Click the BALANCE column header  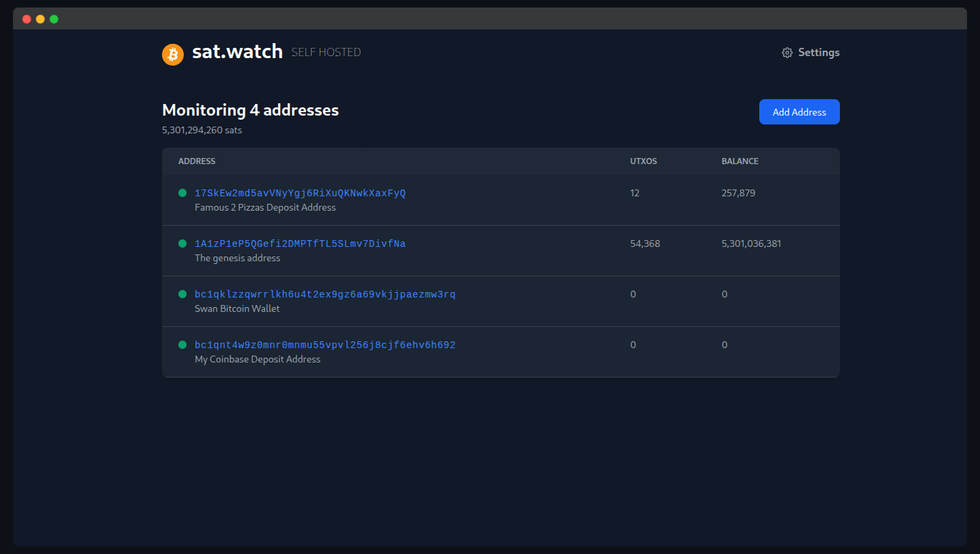tap(740, 161)
